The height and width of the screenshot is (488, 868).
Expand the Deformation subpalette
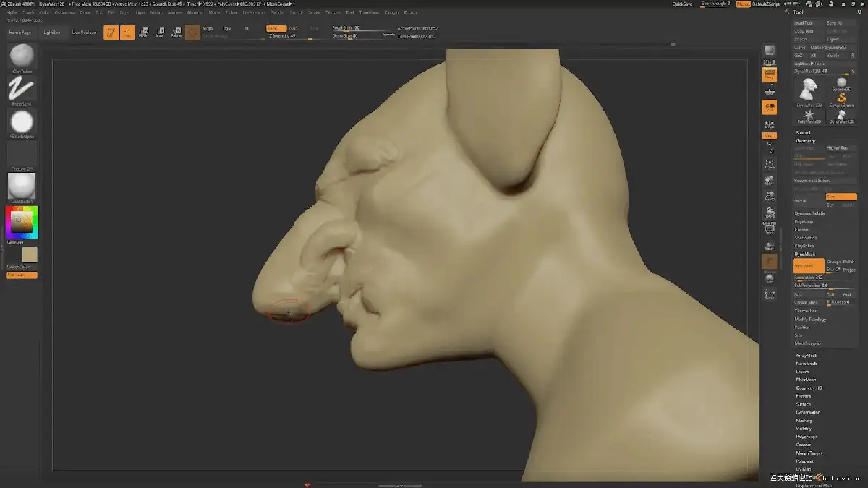(808, 412)
